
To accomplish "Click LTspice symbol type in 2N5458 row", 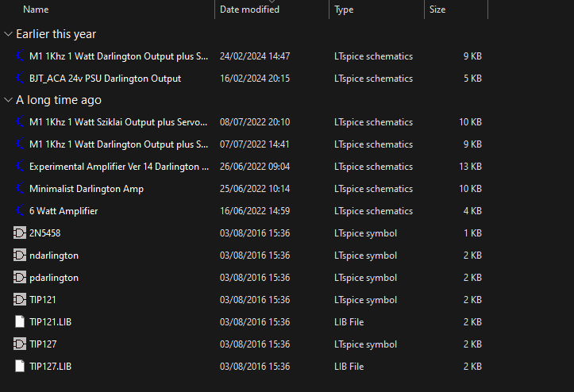I will pyautogui.click(x=365, y=233).
